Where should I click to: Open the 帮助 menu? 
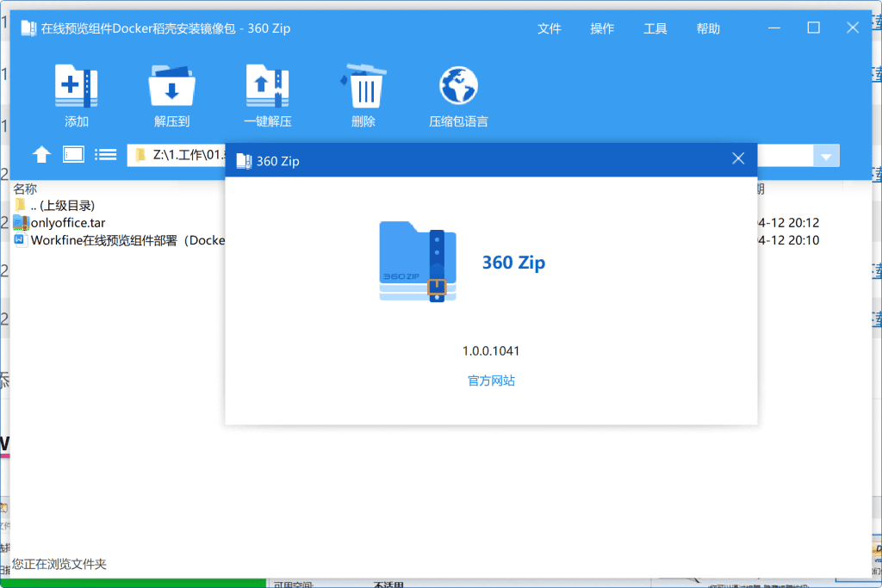708,28
